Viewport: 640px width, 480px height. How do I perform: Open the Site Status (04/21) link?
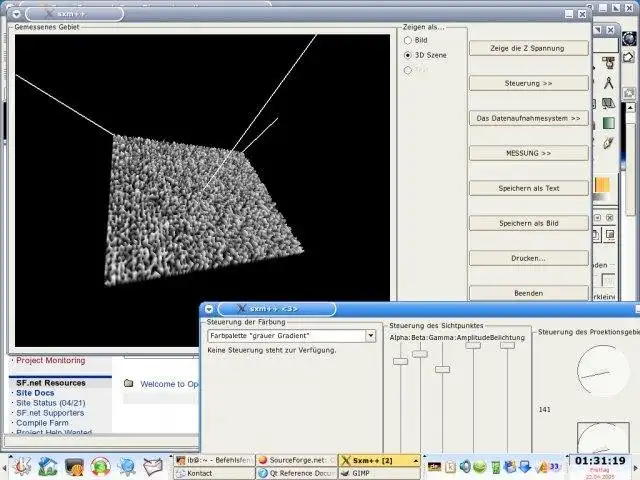[x=51, y=403]
